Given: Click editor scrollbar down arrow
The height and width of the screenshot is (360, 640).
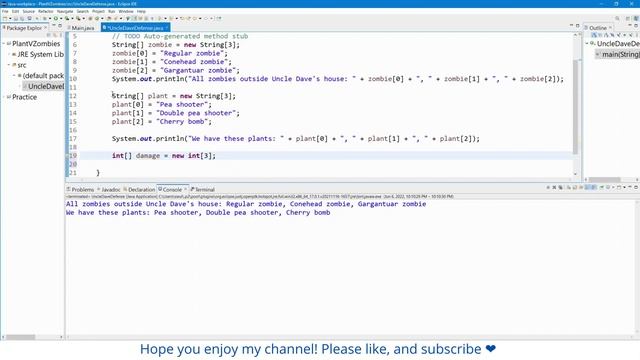Looking at the screenshot, I should coord(576,174).
